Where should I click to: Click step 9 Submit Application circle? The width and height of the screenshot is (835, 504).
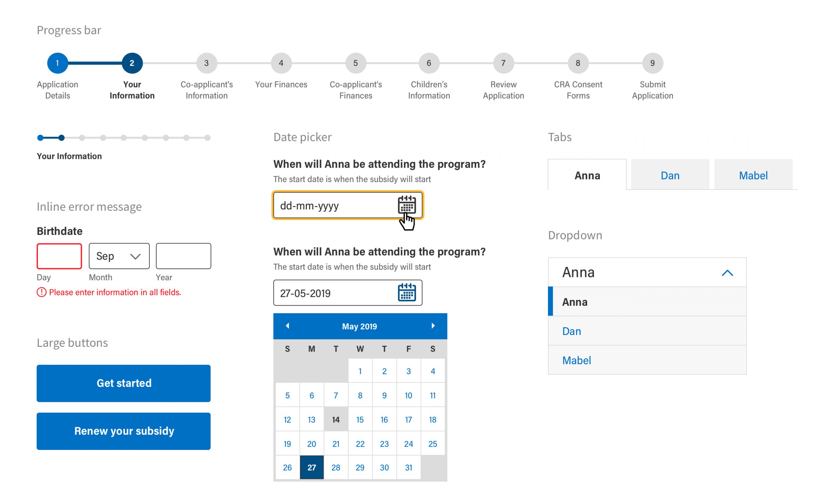click(652, 63)
